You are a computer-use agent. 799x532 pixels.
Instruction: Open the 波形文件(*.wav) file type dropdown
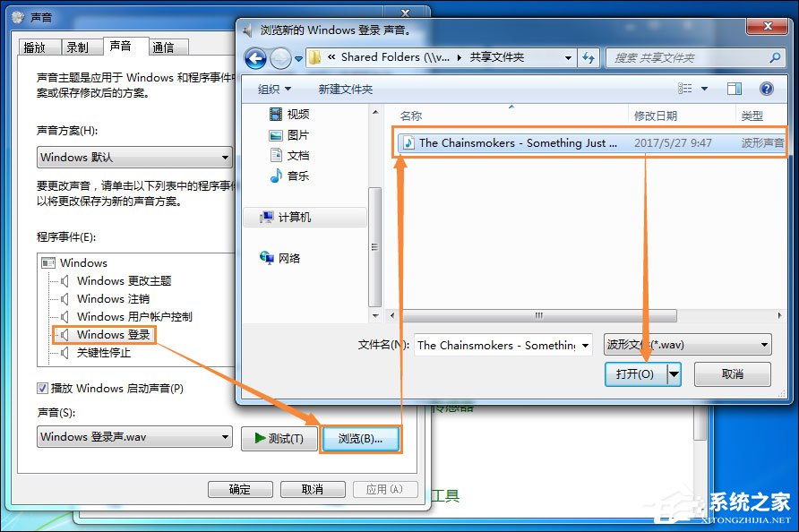pos(686,344)
